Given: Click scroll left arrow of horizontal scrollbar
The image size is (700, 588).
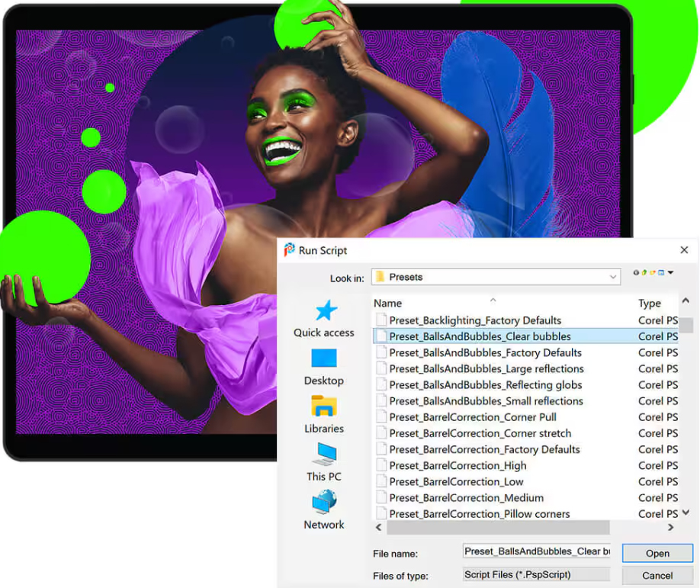Looking at the screenshot, I should pos(378,527).
